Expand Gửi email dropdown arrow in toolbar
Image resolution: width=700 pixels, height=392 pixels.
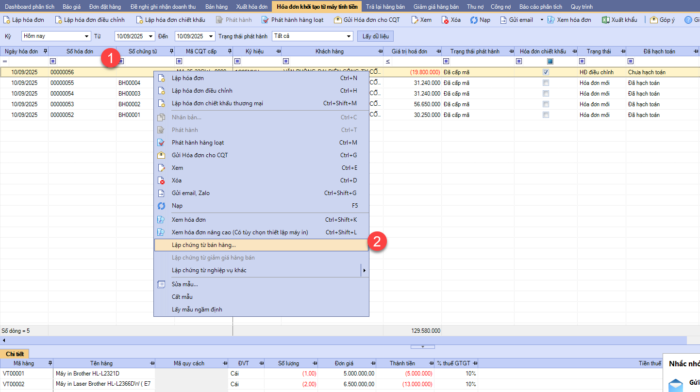pos(542,20)
